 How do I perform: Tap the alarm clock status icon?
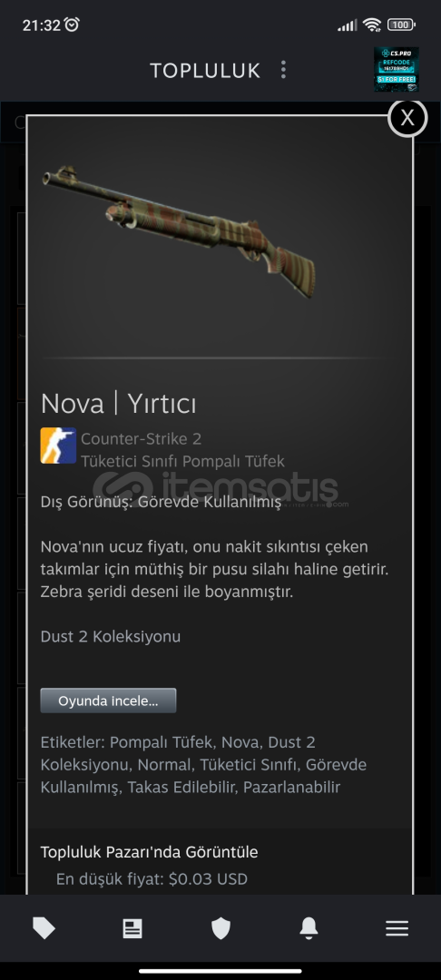tap(72, 24)
